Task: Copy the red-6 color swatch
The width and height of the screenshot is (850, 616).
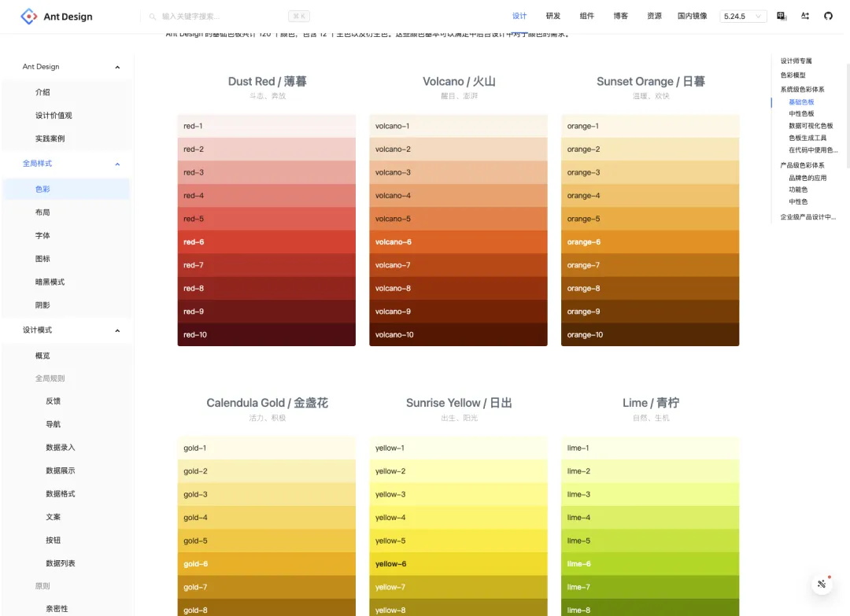Action: [267, 242]
